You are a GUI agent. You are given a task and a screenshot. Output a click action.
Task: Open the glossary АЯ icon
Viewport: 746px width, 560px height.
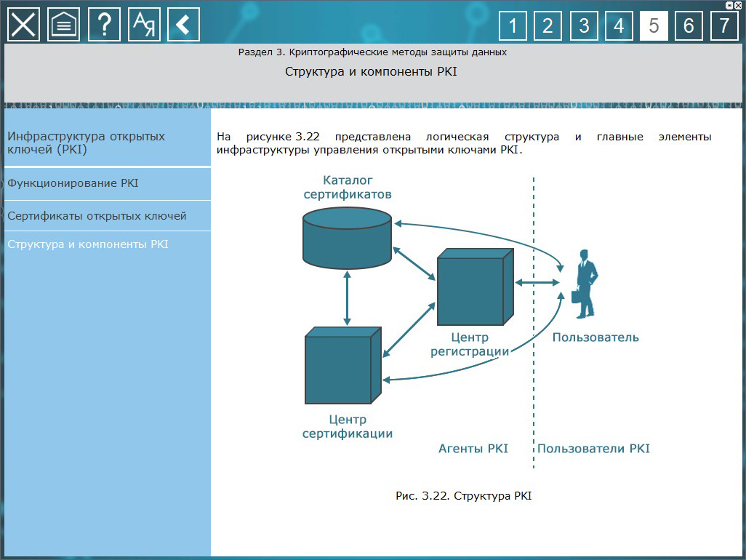tap(144, 25)
